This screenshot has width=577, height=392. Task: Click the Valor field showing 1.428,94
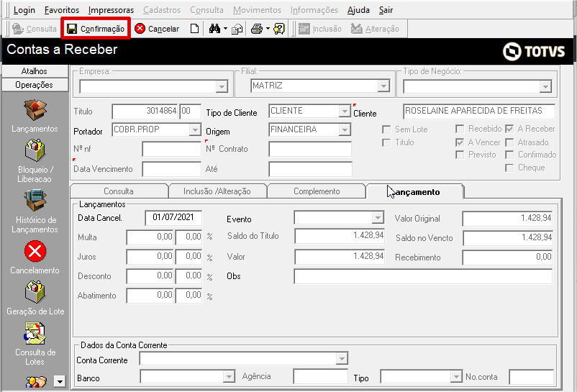pyautogui.click(x=340, y=257)
